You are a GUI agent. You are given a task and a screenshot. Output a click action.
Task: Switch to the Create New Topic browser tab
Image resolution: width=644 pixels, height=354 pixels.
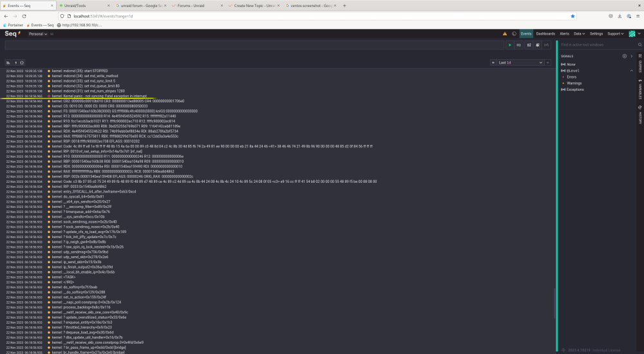click(253, 6)
